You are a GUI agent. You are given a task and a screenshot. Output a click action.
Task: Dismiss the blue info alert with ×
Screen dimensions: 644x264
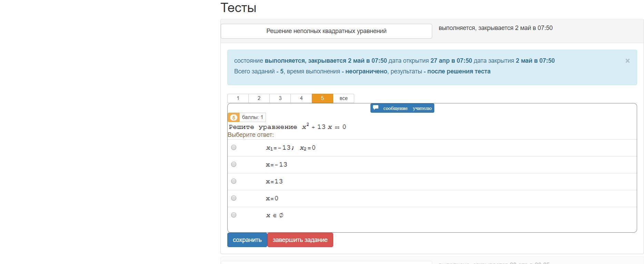click(x=627, y=61)
